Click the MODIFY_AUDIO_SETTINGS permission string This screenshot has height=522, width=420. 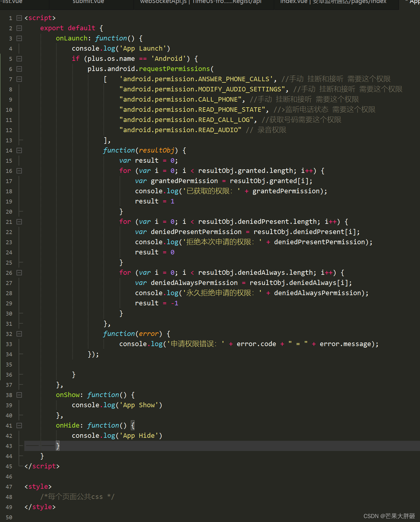(202, 89)
